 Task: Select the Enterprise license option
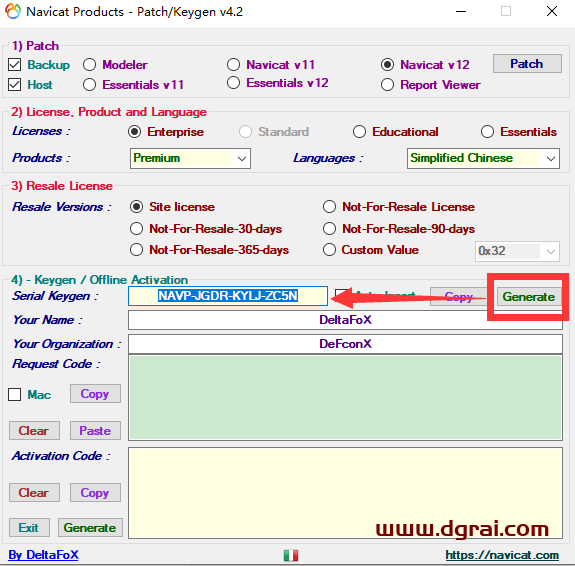tap(135, 132)
